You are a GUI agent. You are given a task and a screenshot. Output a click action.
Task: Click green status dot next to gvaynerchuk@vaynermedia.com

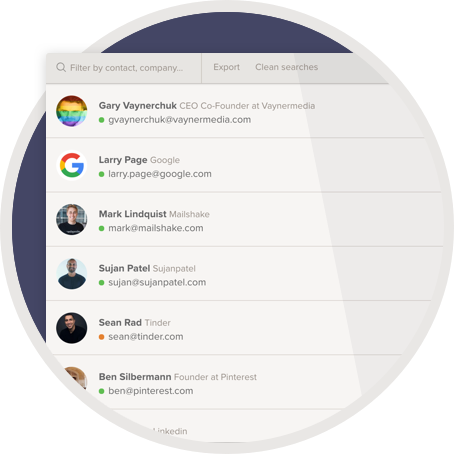[102, 120]
